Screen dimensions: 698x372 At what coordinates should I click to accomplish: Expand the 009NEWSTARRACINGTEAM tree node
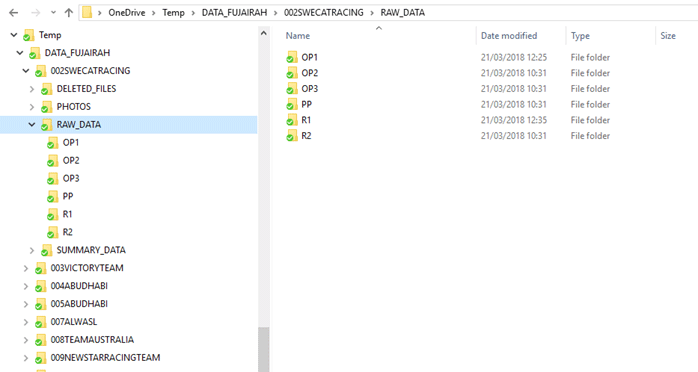coord(26,358)
